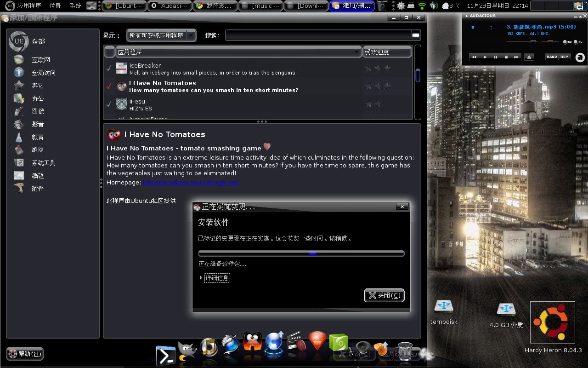Open the 所有可安装应用程序 filter dropdown
Viewport: 588px width, 368px height.
click(x=161, y=35)
